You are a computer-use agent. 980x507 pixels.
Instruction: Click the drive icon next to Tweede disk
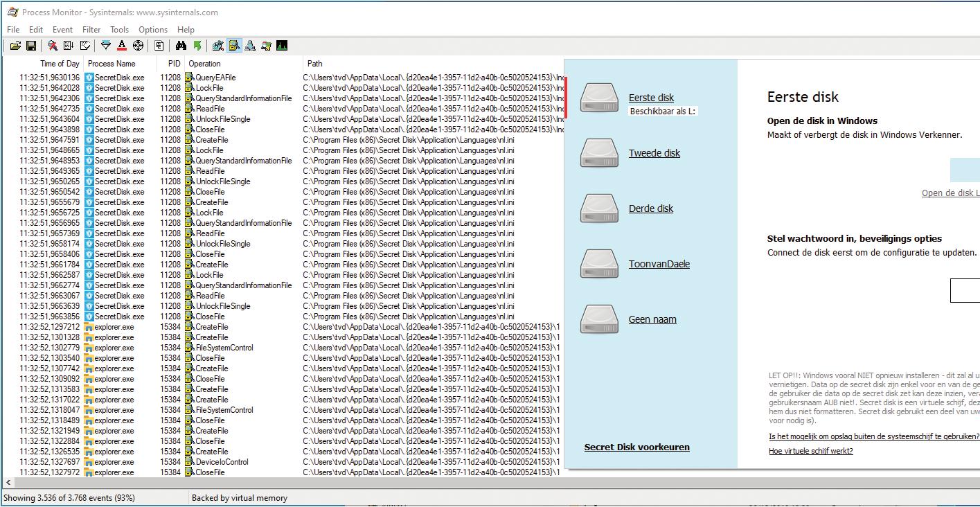[x=599, y=153]
